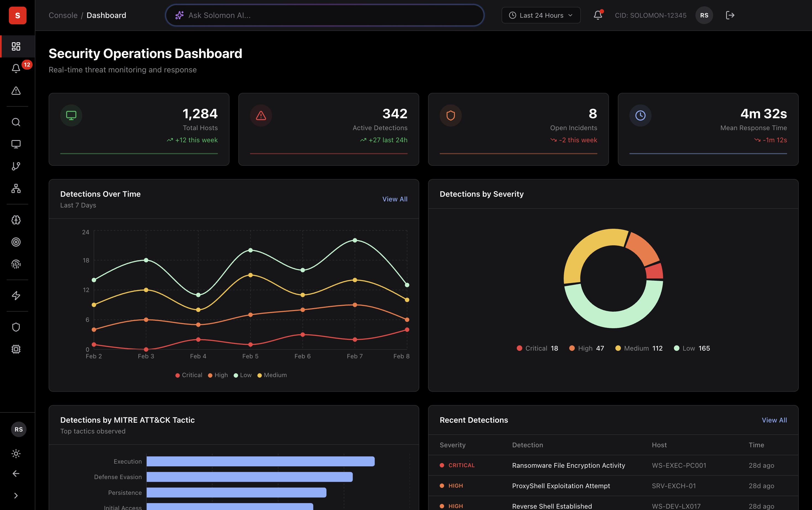Open the notifications bell with 12 alerts

(x=16, y=69)
